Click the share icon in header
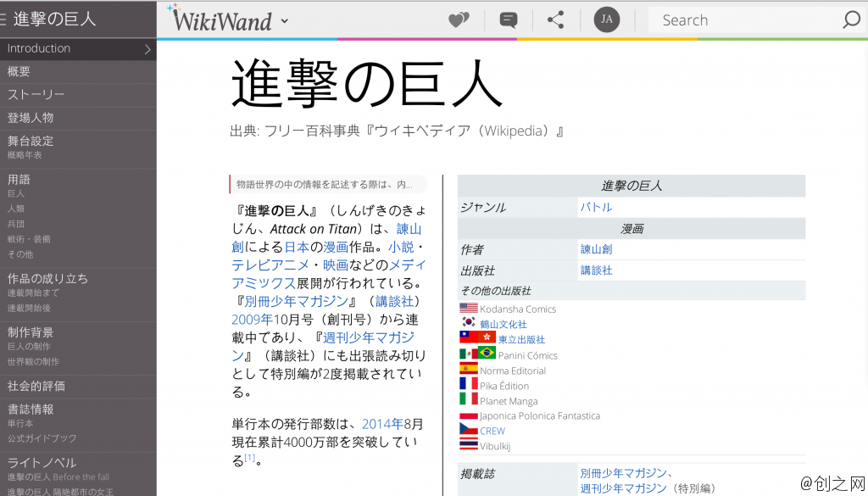The image size is (868, 496). click(556, 20)
